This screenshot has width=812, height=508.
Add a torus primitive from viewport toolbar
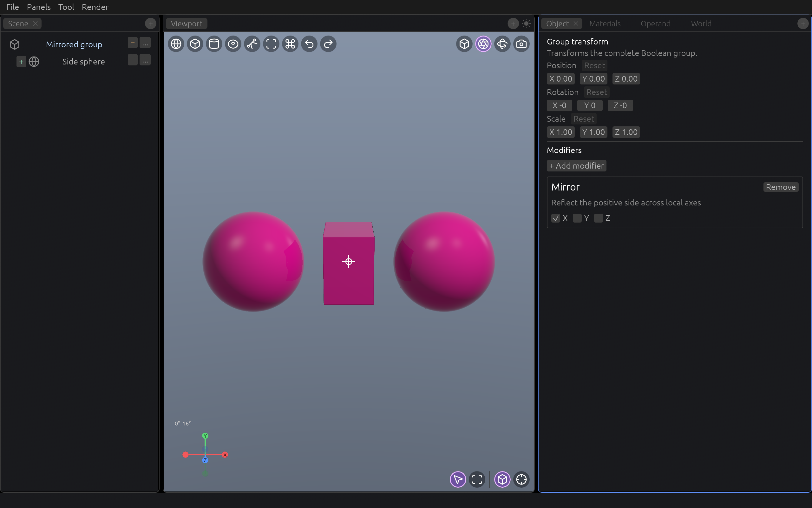point(233,44)
